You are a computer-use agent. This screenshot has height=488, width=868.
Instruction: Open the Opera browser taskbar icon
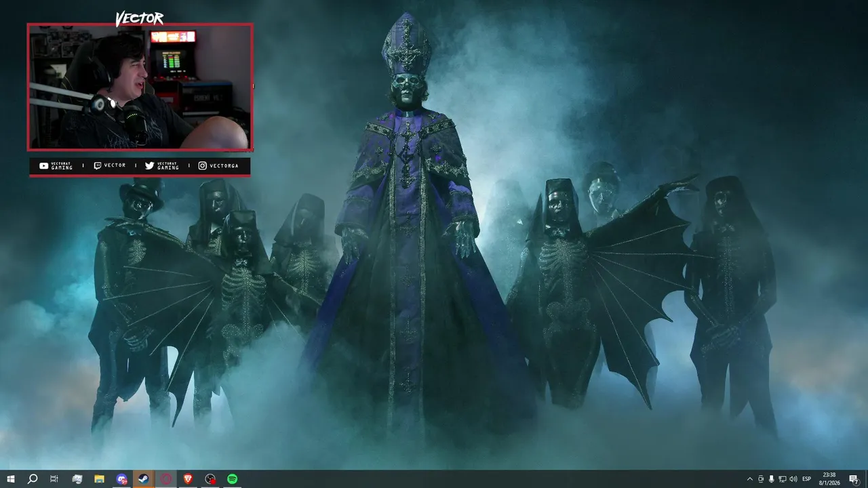pos(166,479)
